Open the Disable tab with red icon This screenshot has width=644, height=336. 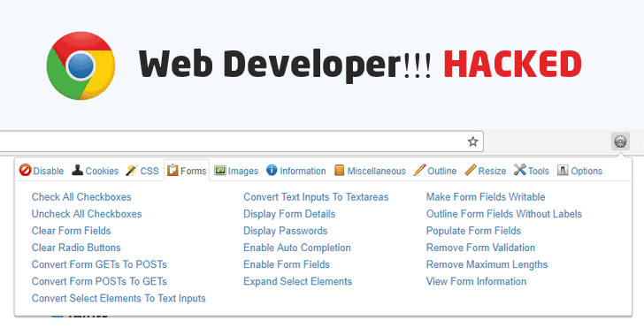point(41,171)
